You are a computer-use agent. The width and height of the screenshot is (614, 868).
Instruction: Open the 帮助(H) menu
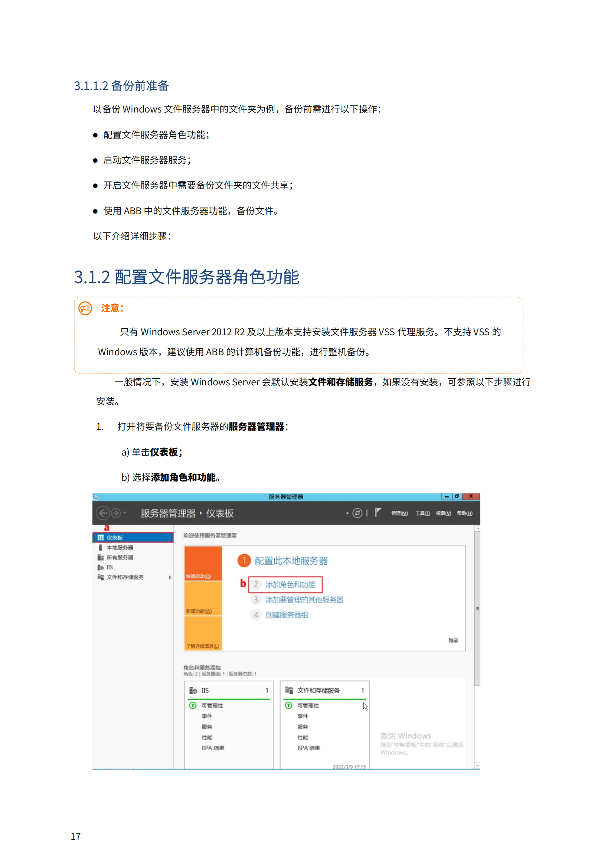465,513
